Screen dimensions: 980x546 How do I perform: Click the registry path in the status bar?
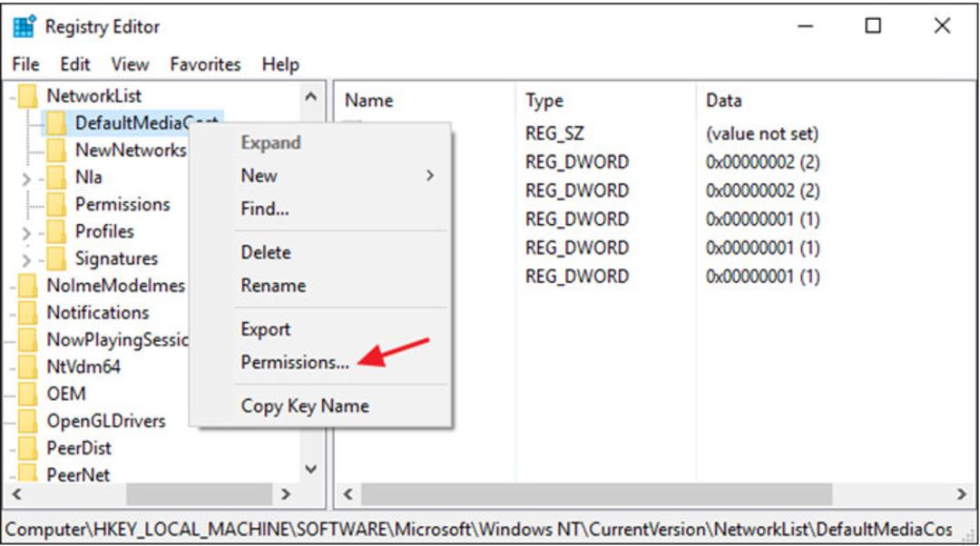point(478,530)
